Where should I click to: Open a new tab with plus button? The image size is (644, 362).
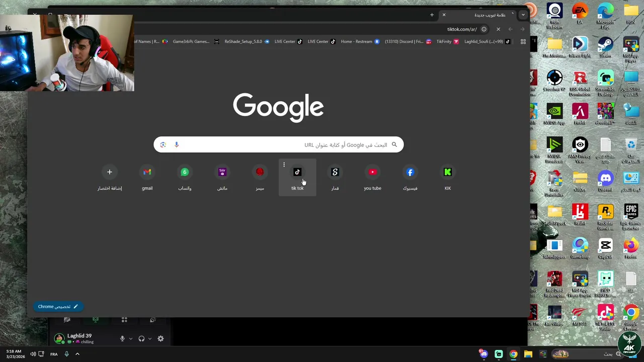(432, 15)
